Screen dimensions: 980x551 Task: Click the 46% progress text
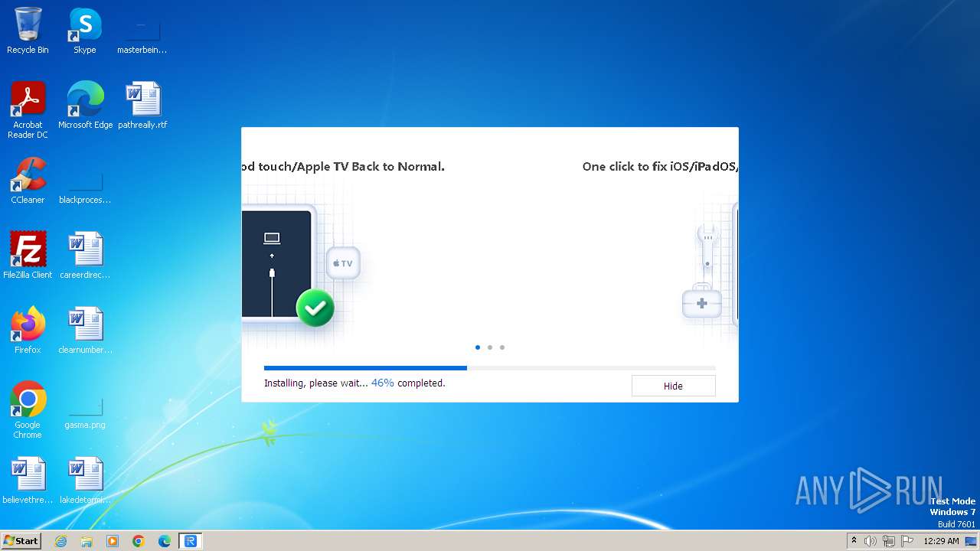383,383
